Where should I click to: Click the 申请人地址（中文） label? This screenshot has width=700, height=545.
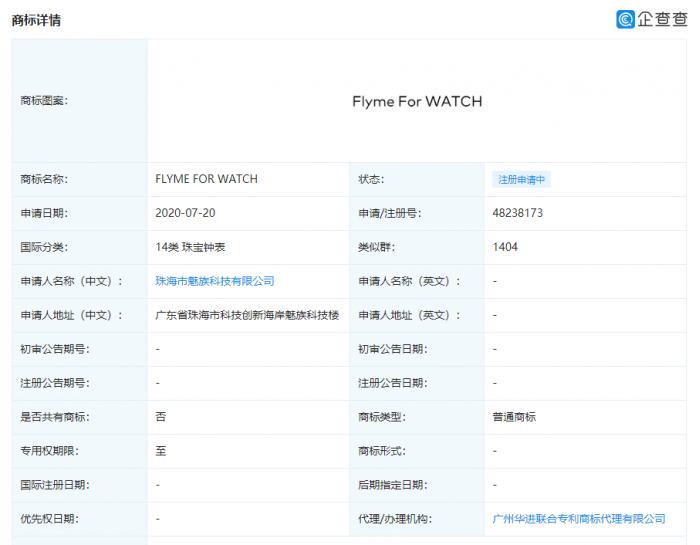[x=71, y=315]
